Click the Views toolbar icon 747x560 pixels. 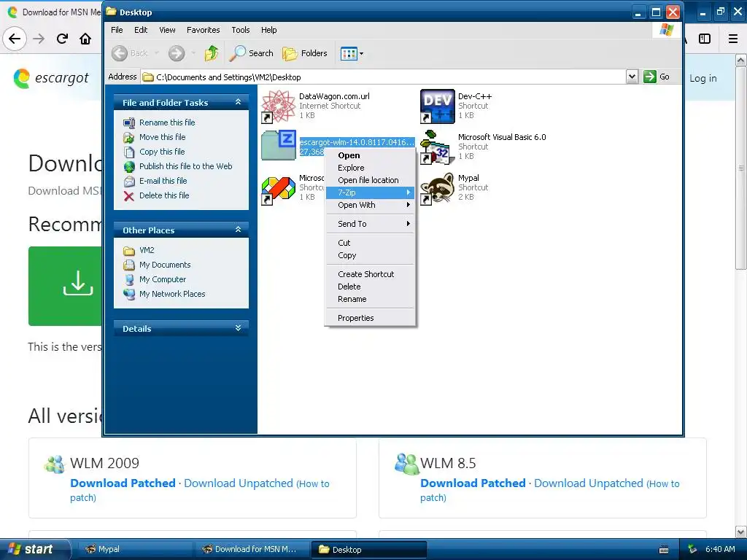[x=349, y=53]
